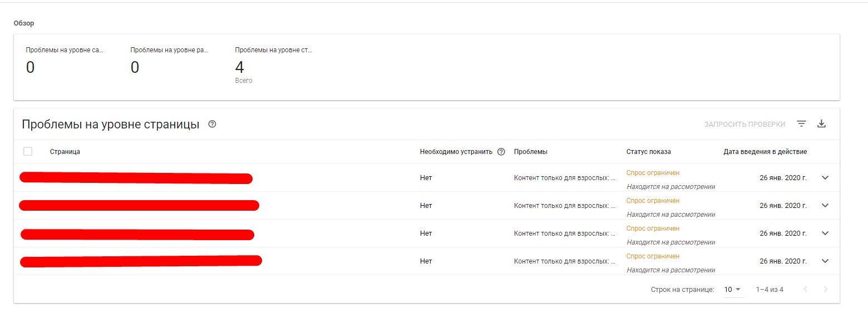The width and height of the screenshot is (868, 328).
Task: Expand the third row's chevron
Action: coord(825,233)
